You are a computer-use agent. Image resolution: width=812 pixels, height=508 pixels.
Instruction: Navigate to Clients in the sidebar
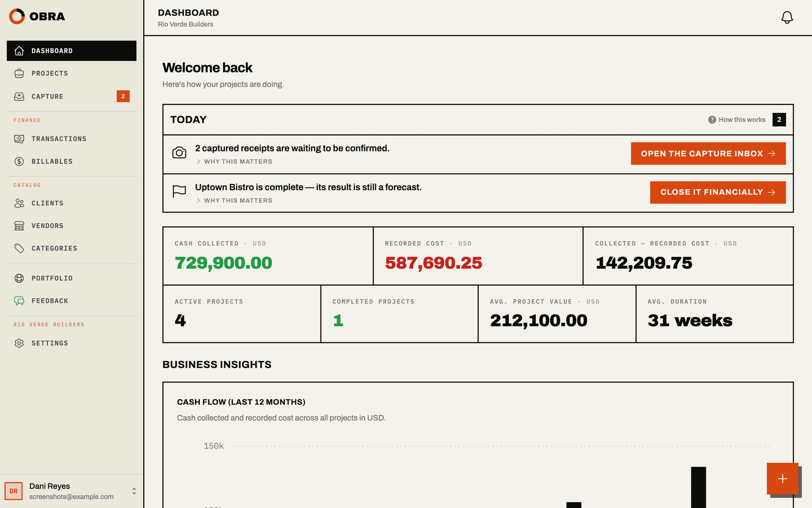pos(71,203)
